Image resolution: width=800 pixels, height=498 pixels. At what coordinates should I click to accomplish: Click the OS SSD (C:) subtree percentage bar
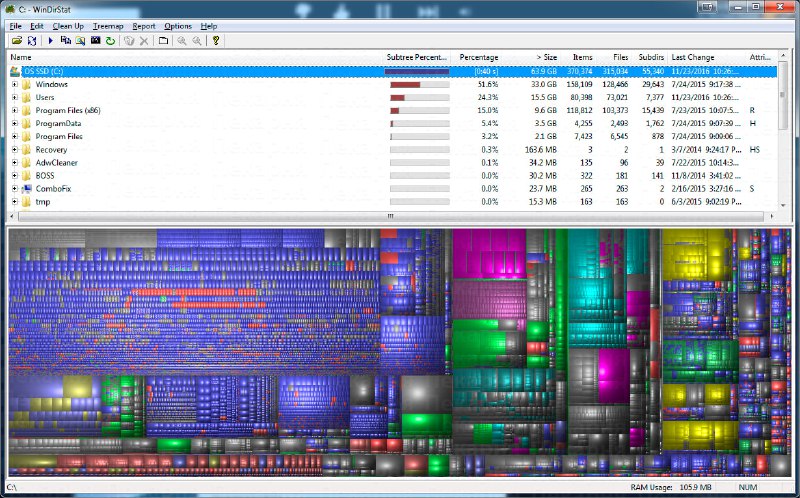417,71
